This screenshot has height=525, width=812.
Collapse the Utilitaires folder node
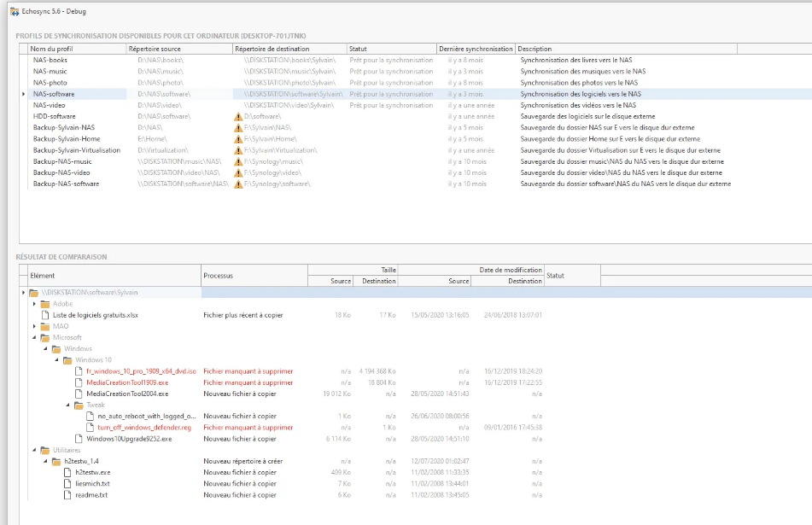tap(35, 450)
